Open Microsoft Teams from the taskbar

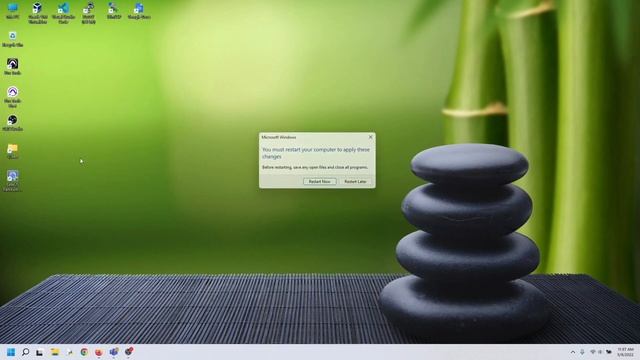(x=114, y=352)
